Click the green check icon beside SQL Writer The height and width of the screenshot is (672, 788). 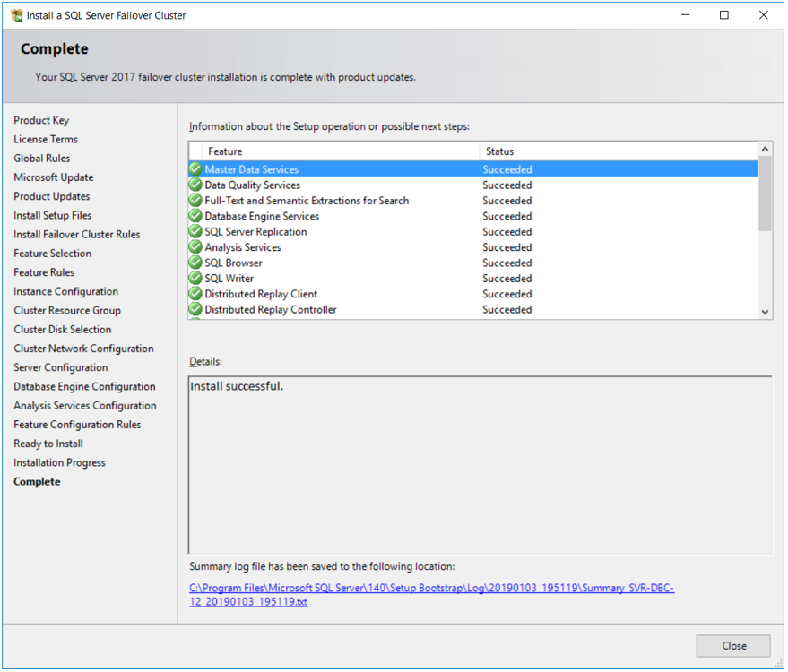pos(195,279)
